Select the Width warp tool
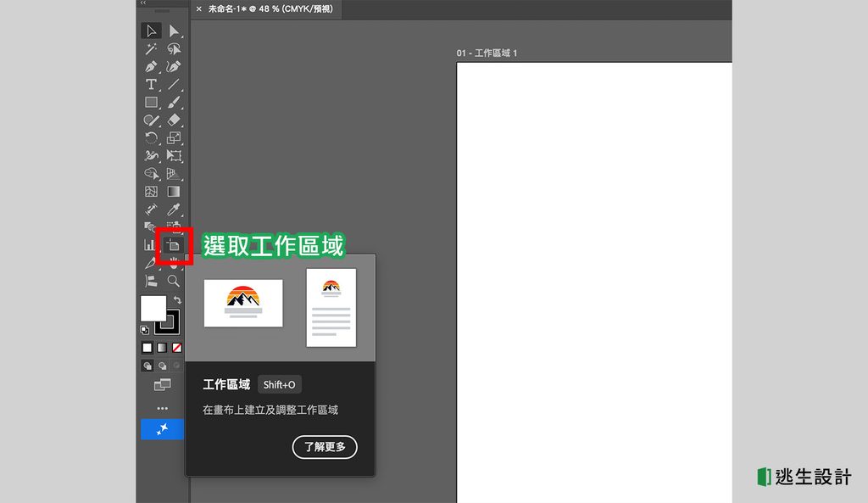The width and height of the screenshot is (868, 503). 151,156
